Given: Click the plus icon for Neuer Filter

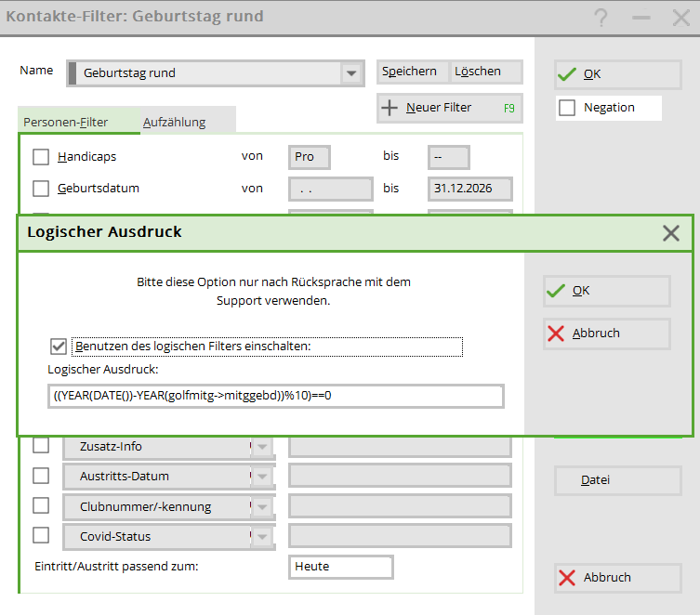Looking at the screenshot, I should (390, 108).
